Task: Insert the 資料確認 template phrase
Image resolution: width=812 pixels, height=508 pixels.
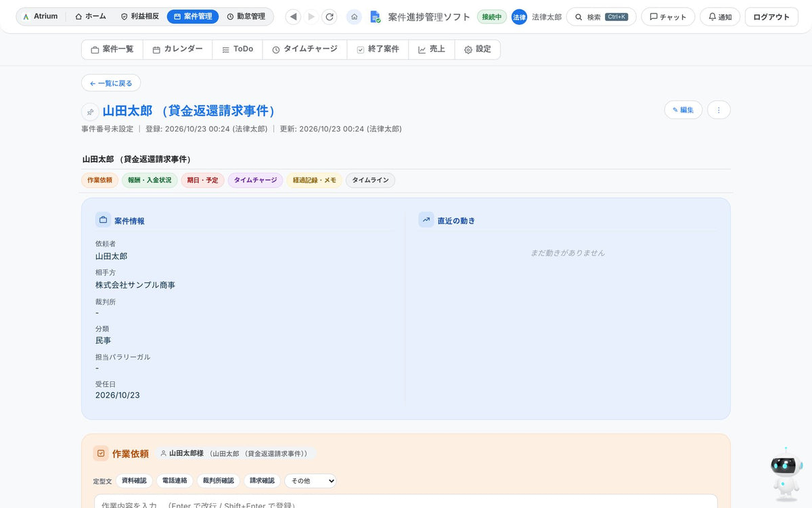Action: coord(134,480)
